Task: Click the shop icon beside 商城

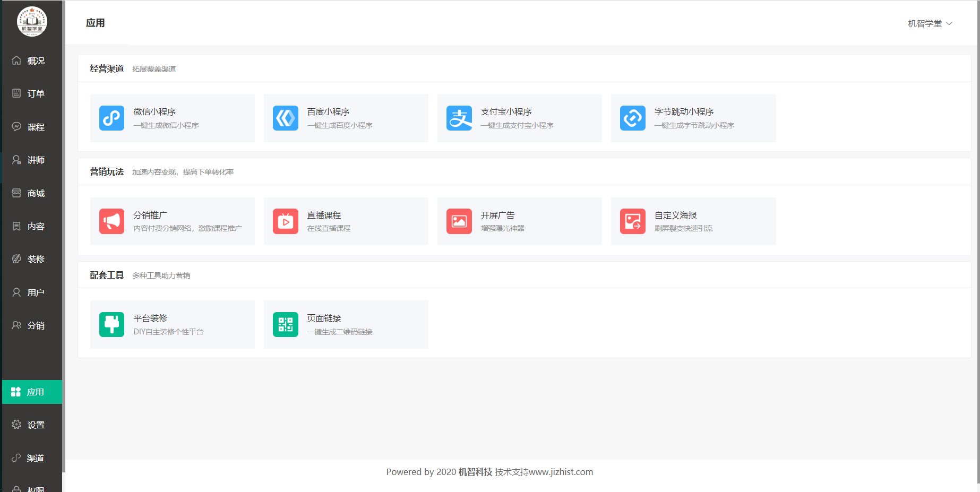Action: pyautogui.click(x=16, y=193)
